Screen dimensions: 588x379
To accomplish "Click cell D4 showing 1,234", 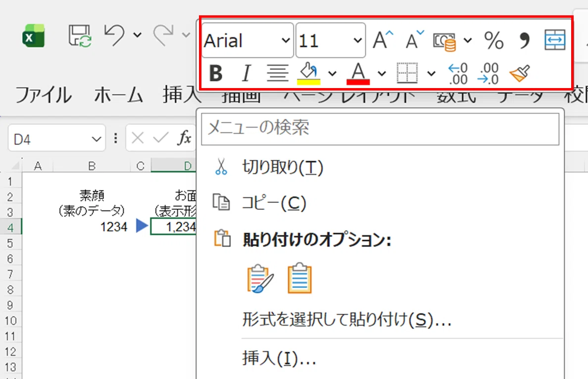I will [173, 227].
